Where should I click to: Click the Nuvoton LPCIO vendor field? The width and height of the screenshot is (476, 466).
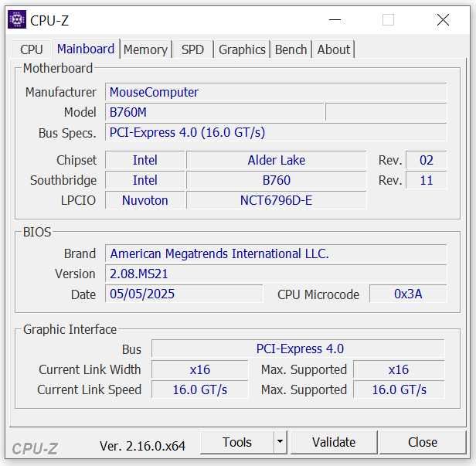coord(145,200)
